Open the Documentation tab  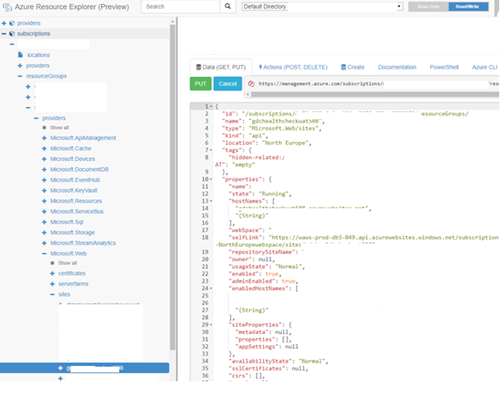click(x=397, y=67)
